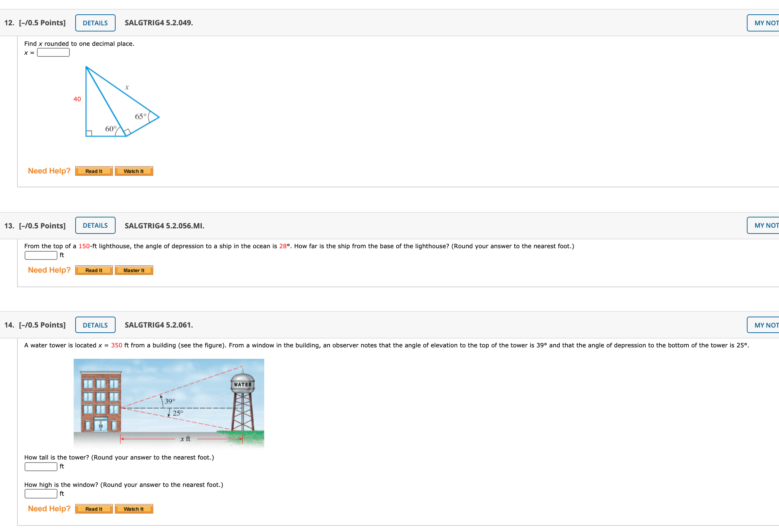
Task: Click Read It under question 13
Action: (x=94, y=270)
